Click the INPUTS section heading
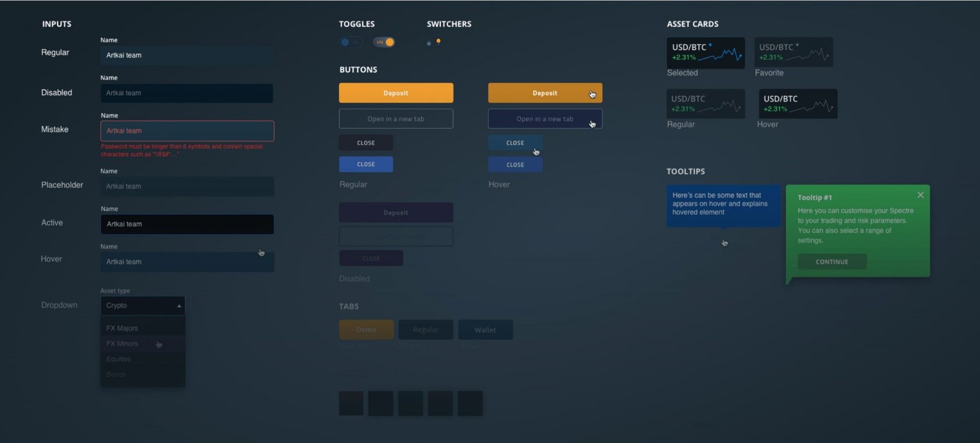 click(x=56, y=24)
